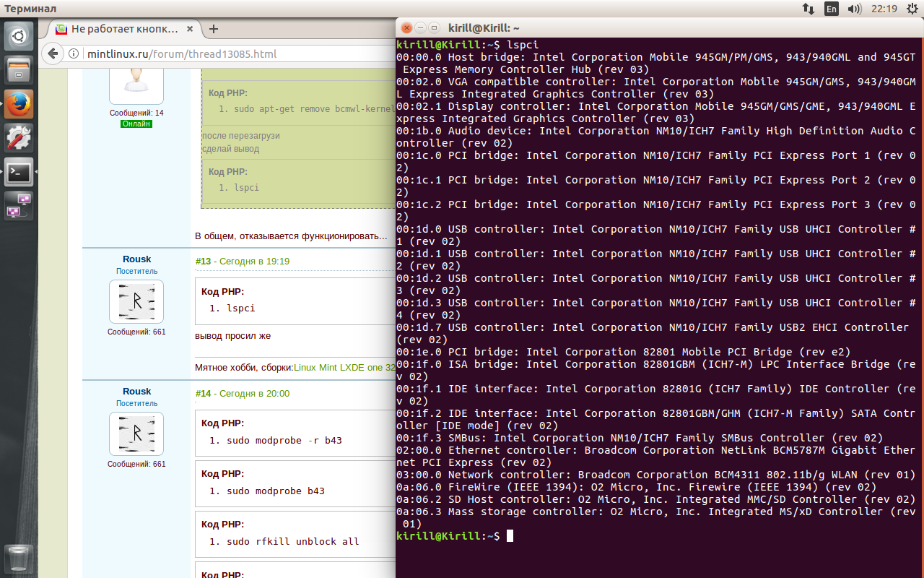The image size is (924, 578).
Task: Switch to Firefox in the launcher
Action: (19, 104)
